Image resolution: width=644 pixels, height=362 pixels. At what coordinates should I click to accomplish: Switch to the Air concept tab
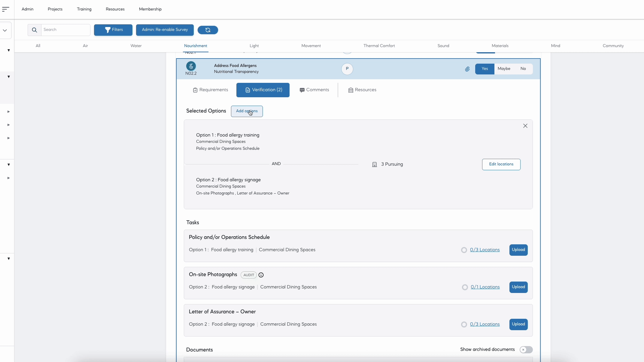[85, 46]
